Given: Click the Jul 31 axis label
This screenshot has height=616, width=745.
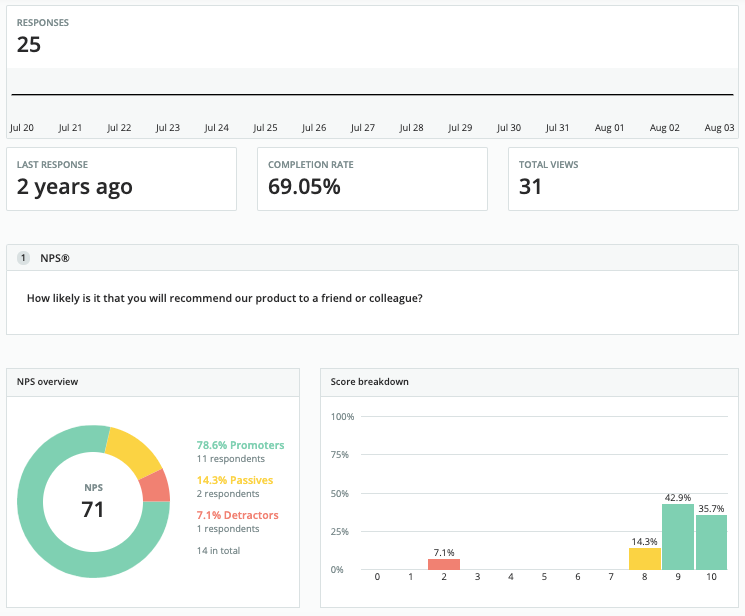Looking at the screenshot, I should click(557, 127).
